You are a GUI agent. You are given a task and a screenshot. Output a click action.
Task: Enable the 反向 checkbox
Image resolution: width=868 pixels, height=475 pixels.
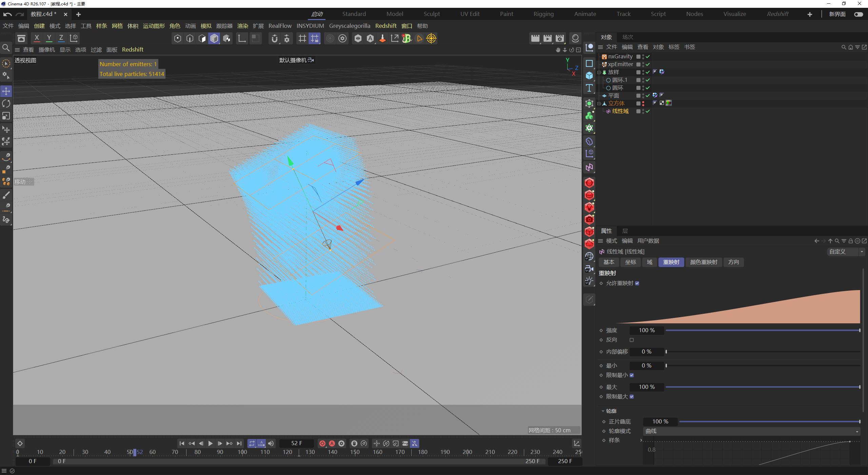pos(632,340)
